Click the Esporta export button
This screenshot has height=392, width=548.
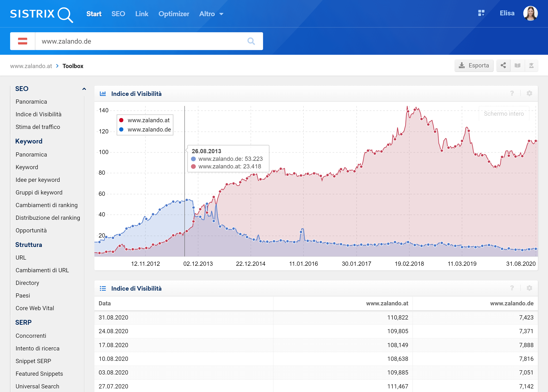pyautogui.click(x=474, y=65)
